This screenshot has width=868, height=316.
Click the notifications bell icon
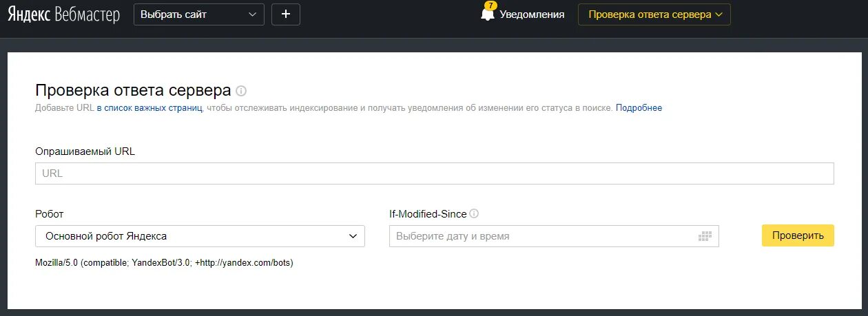[488, 14]
